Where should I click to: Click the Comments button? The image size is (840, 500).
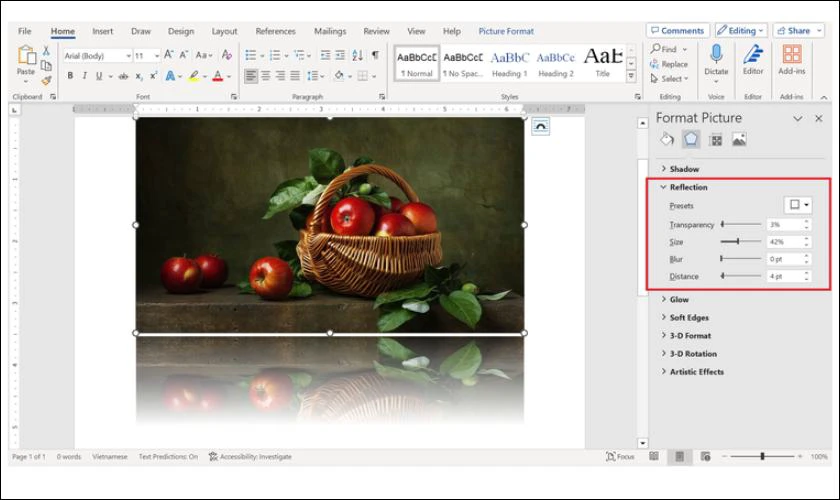pyautogui.click(x=678, y=31)
